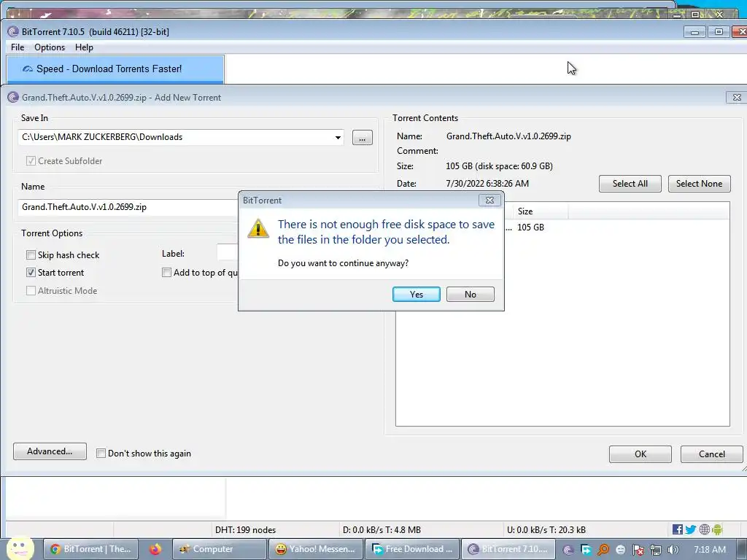Switch to Yahoo! Messenger in the taskbar
Screen dimensions: 747x560
[315, 549]
